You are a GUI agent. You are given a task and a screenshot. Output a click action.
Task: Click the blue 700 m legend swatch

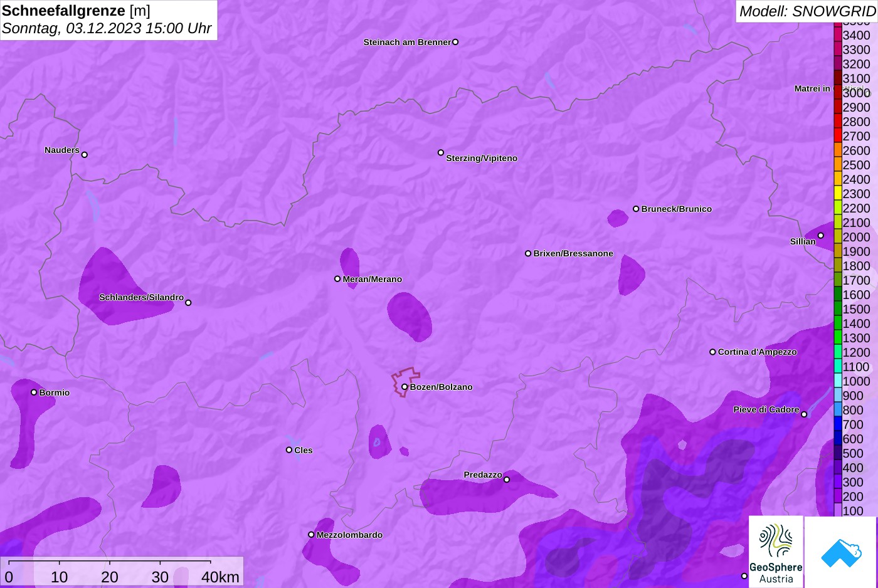pyautogui.click(x=838, y=424)
